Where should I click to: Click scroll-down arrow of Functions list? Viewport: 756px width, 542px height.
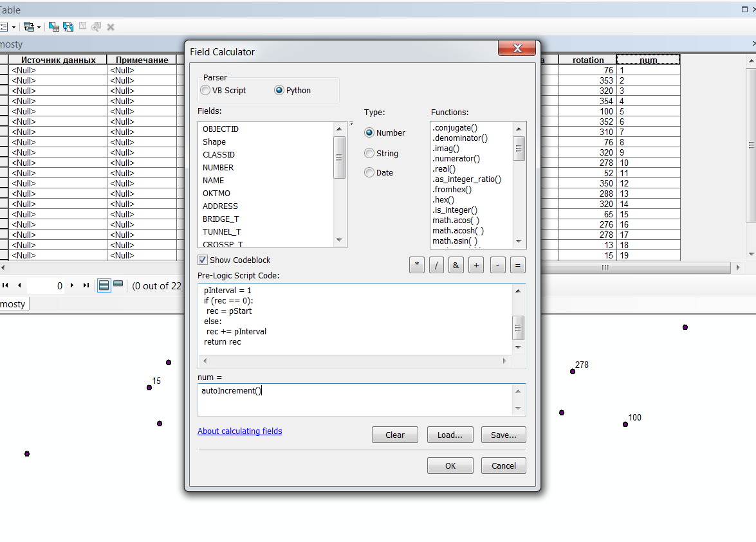click(x=519, y=241)
